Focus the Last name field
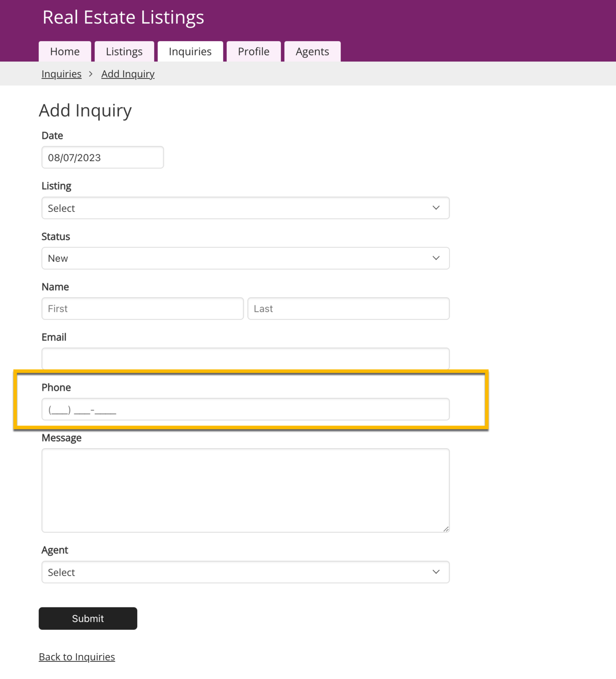The image size is (616, 679). point(348,309)
